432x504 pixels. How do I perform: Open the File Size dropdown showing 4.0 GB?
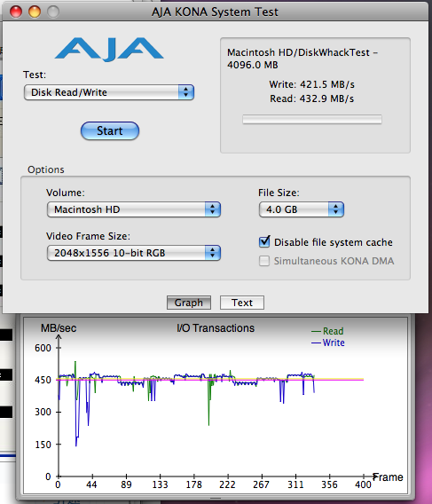tap(302, 209)
